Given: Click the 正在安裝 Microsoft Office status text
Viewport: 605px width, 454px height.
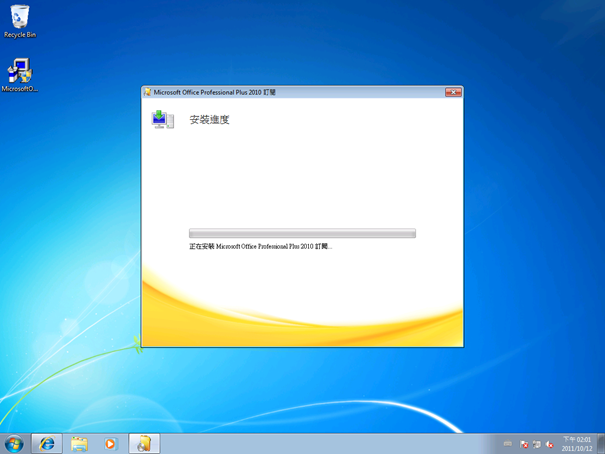Looking at the screenshot, I should [260, 246].
